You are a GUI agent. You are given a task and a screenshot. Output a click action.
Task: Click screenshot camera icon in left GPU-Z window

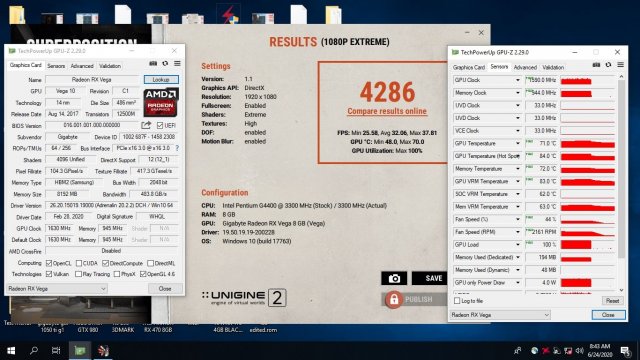(x=153, y=64)
